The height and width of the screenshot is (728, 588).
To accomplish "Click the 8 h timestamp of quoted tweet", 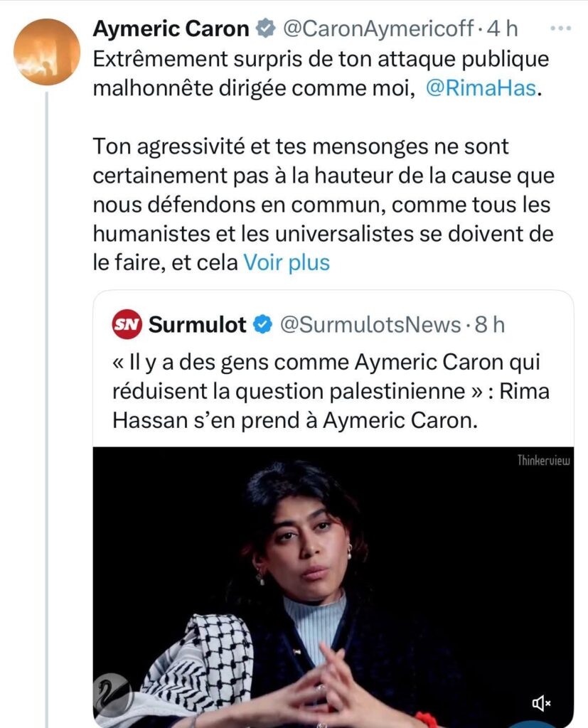I will [x=489, y=325].
